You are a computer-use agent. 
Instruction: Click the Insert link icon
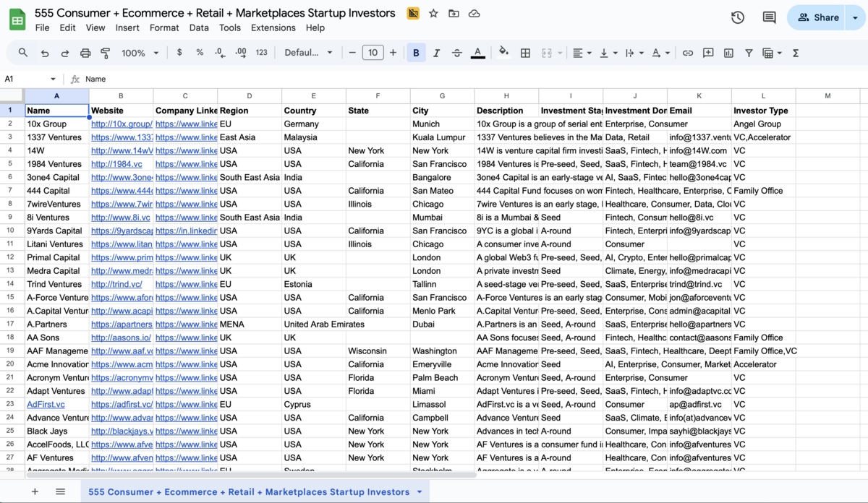click(688, 52)
